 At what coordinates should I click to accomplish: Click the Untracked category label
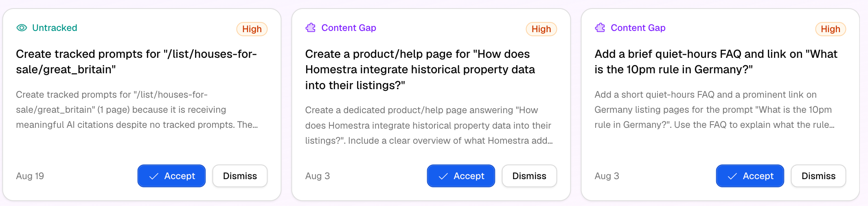tap(55, 28)
